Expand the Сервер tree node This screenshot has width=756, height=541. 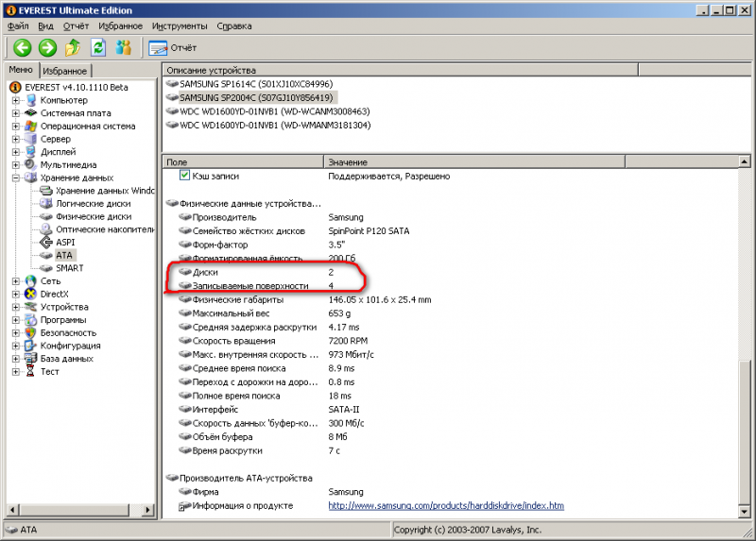click(15, 139)
